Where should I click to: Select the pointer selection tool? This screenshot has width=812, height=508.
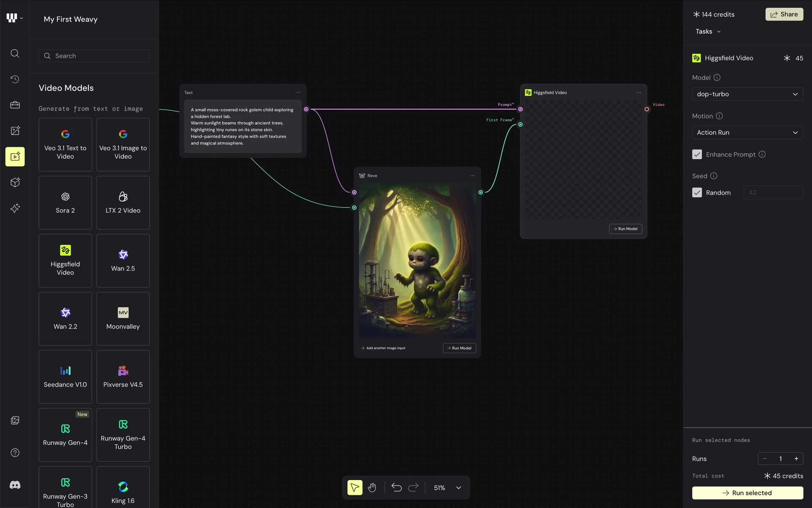tap(355, 488)
